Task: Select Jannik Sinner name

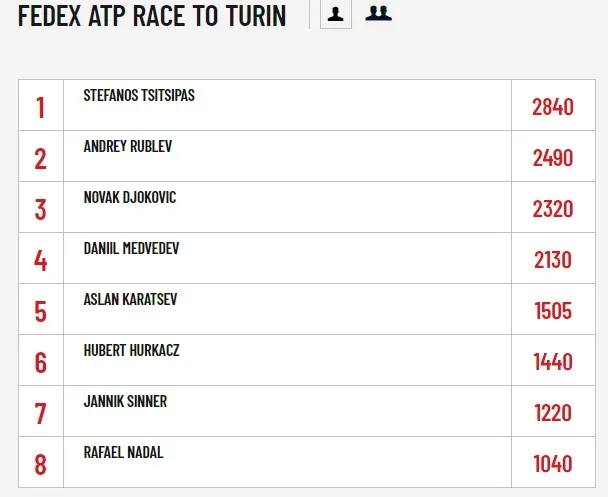Action: click(125, 401)
